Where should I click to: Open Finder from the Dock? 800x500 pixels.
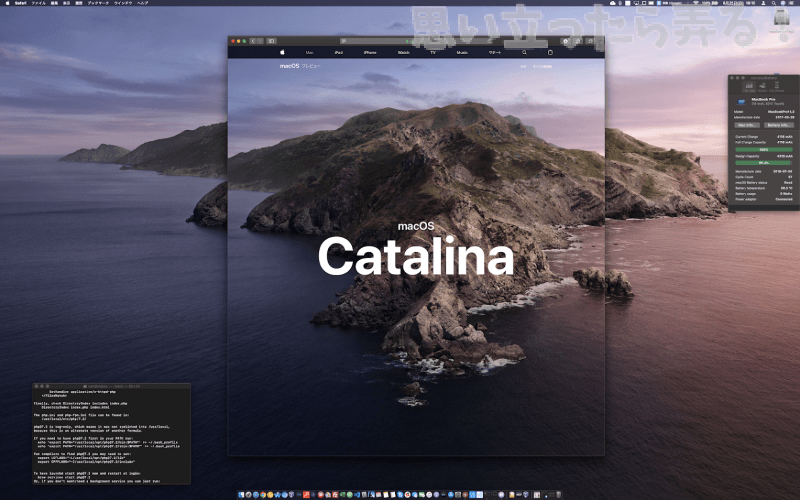point(241,494)
